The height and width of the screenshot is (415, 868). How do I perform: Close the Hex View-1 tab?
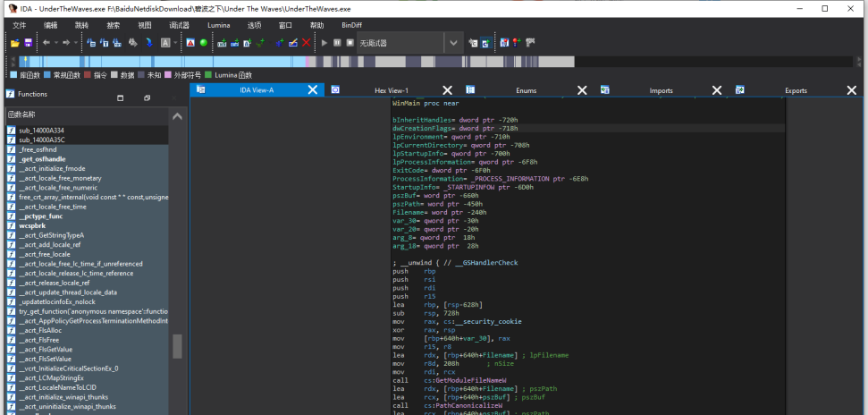[447, 90]
